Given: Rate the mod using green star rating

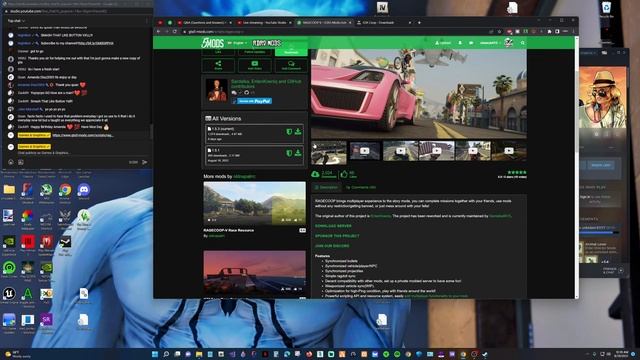Looking at the screenshot, I should [x=517, y=172].
